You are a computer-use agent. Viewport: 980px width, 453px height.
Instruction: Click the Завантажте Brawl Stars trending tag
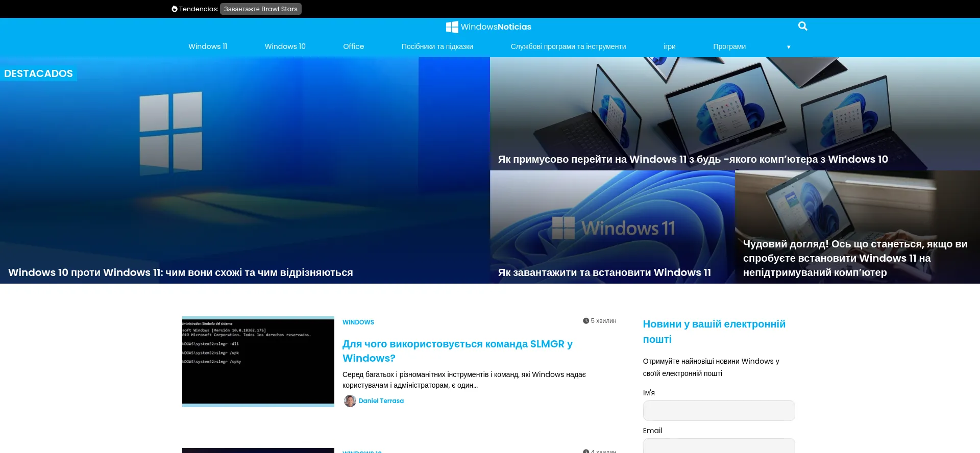tap(260, 9)
